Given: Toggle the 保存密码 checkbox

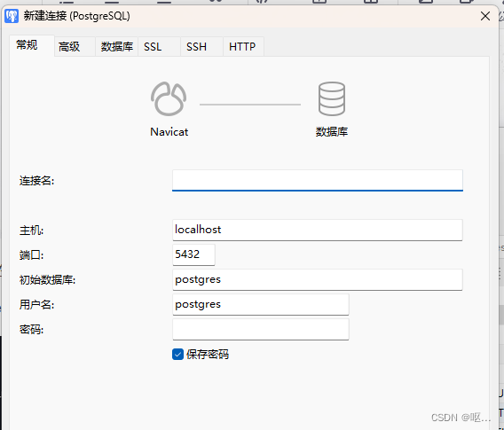Looking at the screenshot, I should 177,355.
